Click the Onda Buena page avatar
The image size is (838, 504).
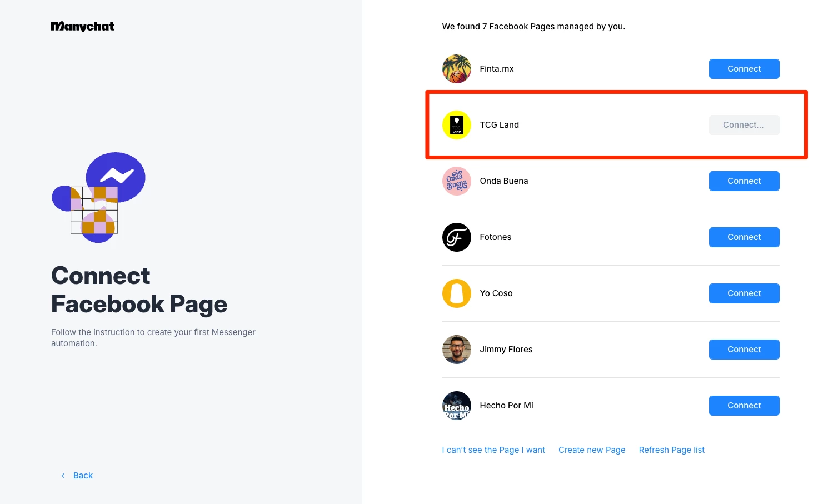[457, 181]
